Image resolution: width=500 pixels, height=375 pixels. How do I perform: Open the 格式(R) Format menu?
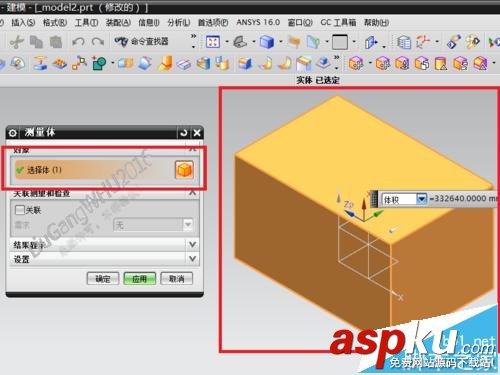point(55,23)
